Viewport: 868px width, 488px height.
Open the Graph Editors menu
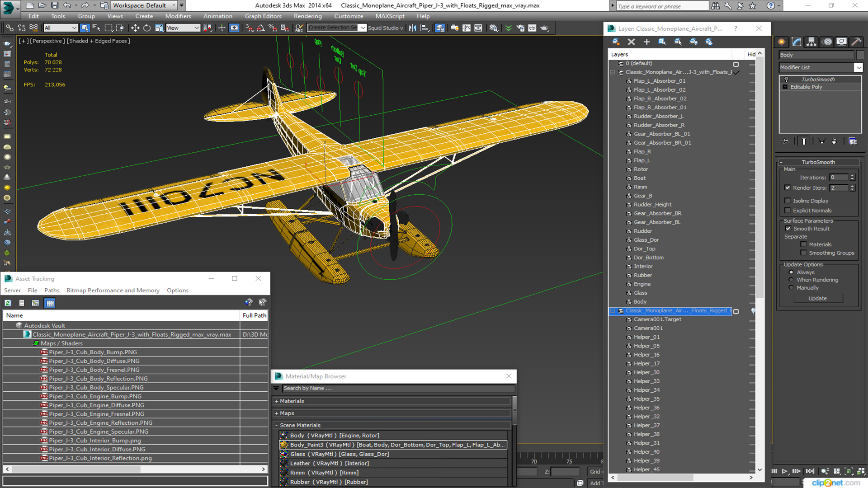(x=263, y=16)
